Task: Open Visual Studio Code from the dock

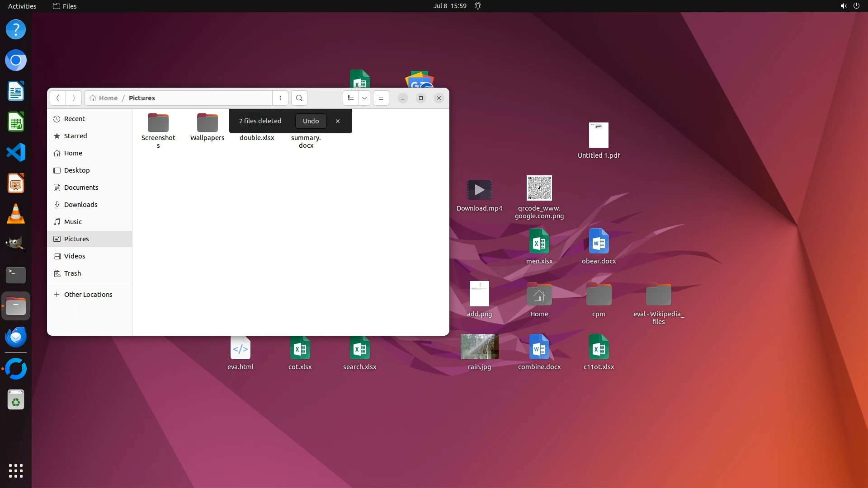Action: click(16, 153)
